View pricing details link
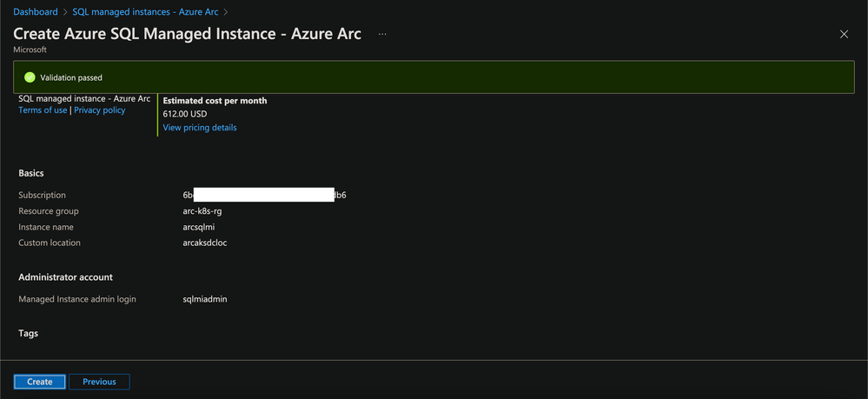 pyautogui.click(x=199, y=128)
